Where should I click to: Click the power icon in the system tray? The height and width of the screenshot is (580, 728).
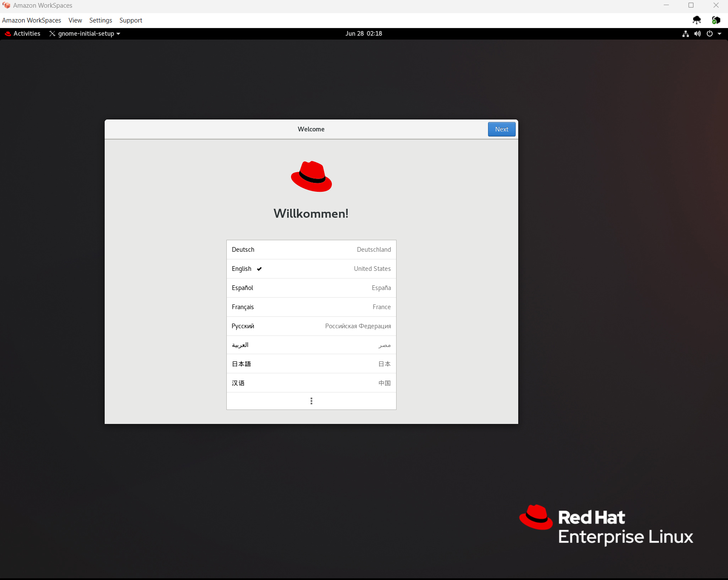tap(709, 34)
